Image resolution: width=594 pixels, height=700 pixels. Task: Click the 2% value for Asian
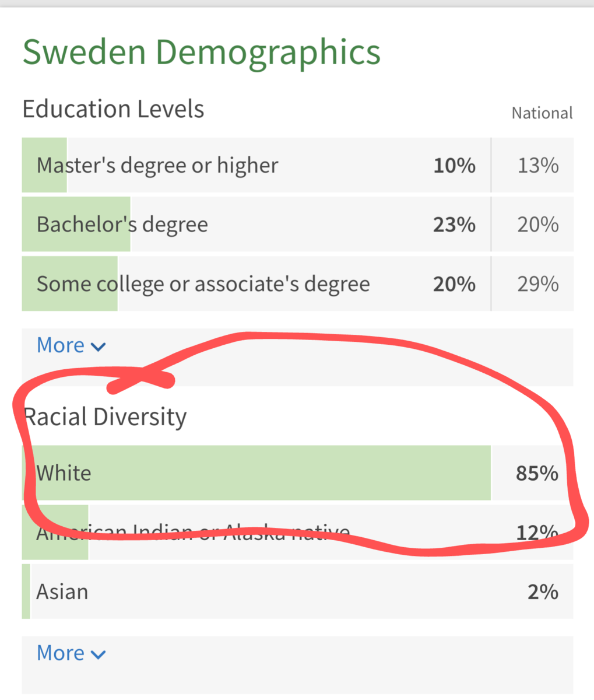543,592
